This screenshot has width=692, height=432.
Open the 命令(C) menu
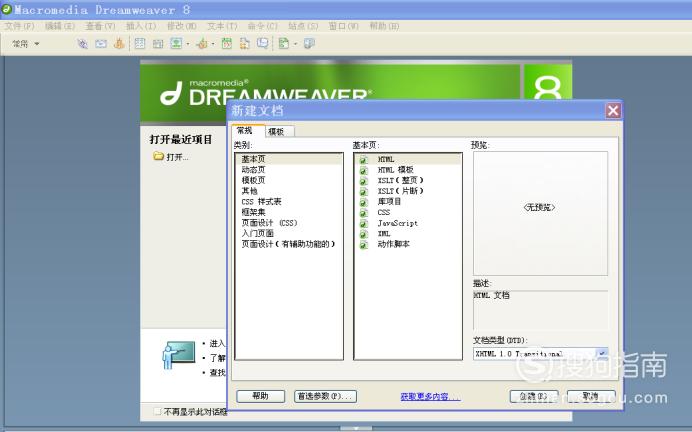tap(263, 26)
